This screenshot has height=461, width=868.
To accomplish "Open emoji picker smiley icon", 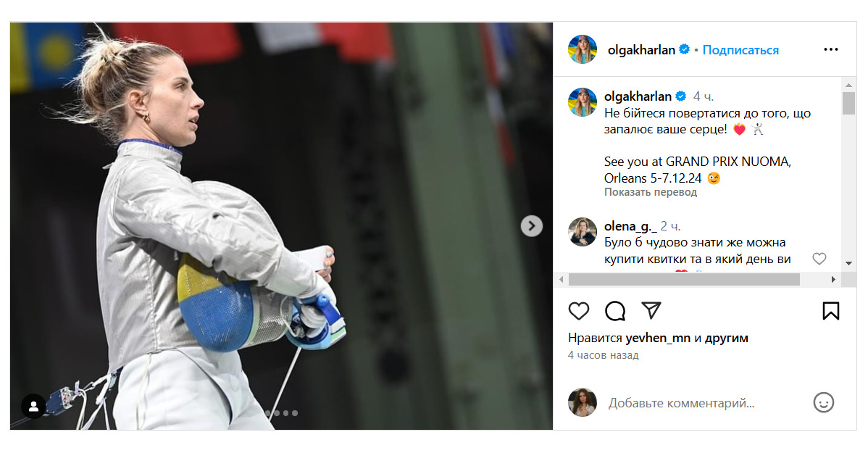I will click(823, 402).
